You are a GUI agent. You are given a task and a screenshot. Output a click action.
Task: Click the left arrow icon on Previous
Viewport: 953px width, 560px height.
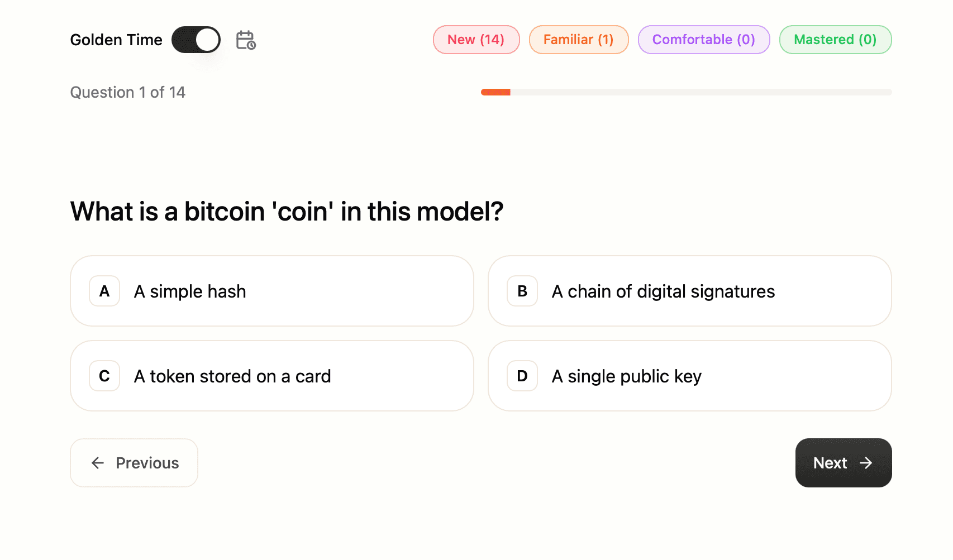coord(98,463)
